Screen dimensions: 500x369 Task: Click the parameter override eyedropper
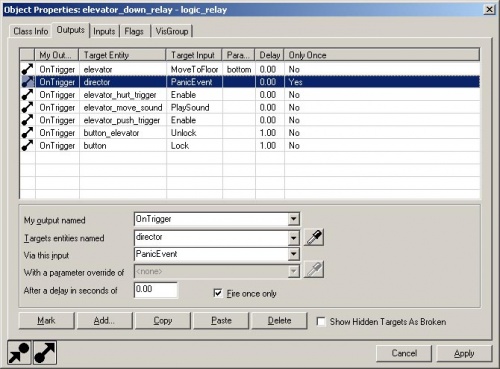(x=314, y=269)
